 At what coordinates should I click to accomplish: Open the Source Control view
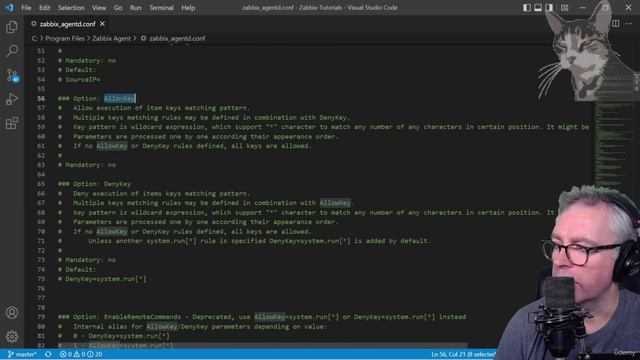(12, 76)
